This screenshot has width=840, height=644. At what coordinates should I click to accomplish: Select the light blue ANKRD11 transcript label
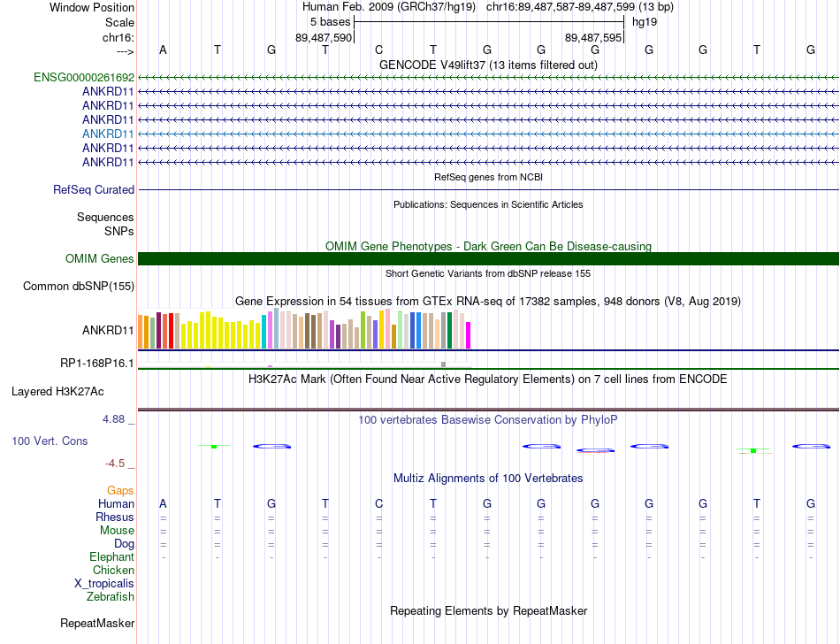(x=108, y=134)
